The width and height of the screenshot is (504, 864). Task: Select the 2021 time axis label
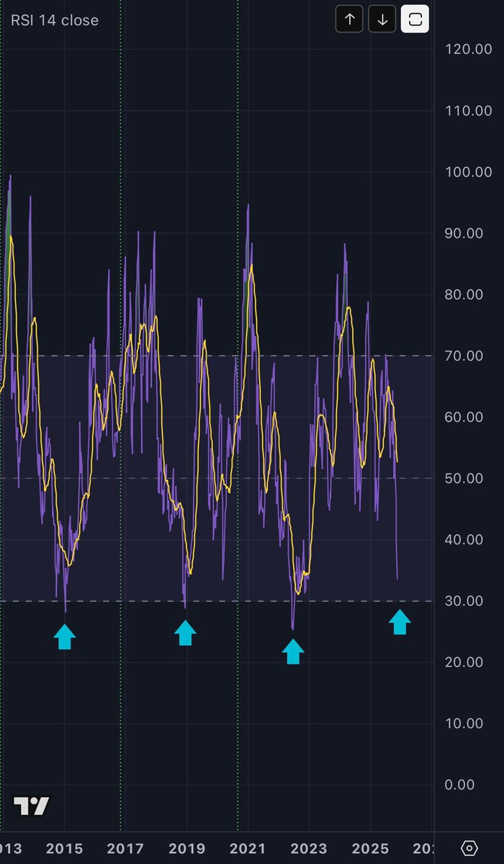tap(248, 848)
